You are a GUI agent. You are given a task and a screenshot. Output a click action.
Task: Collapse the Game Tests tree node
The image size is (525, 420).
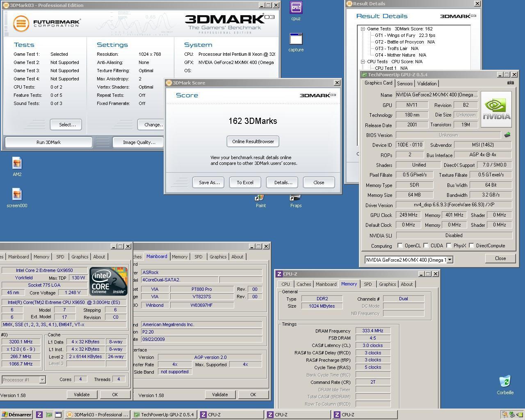(363, 29)
